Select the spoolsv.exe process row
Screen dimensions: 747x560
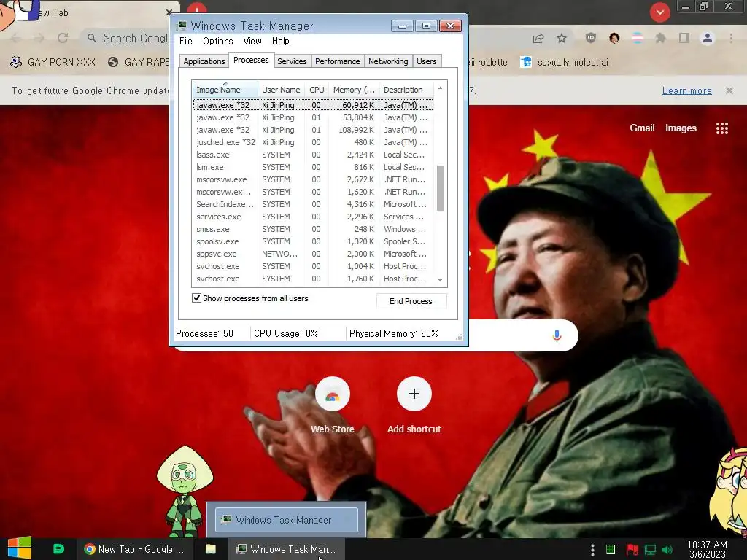313,241
